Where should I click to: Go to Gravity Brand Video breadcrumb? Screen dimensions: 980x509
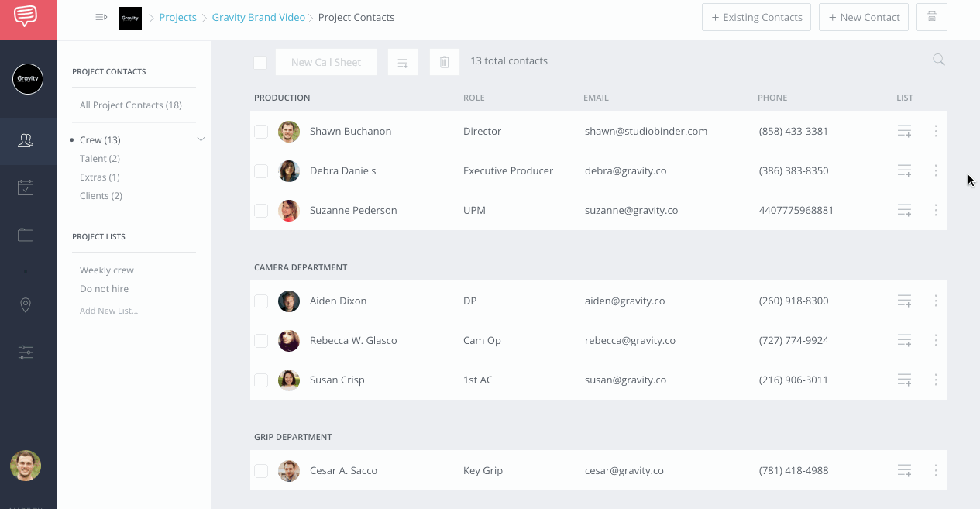259,17
